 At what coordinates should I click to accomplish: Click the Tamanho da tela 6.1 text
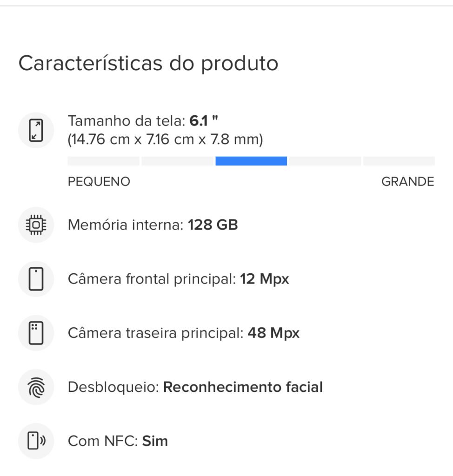pos(143,121)
